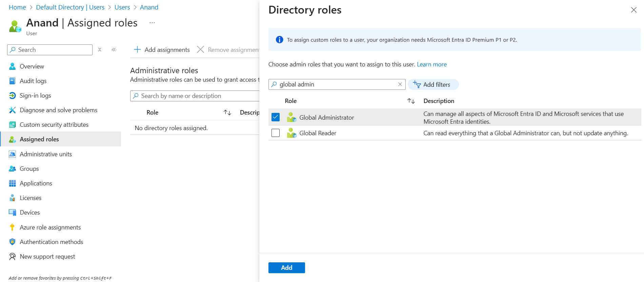Viewport: 644px width, 282px height.
Task: Click the Authentication methods shield icon
Action: coord(13,242)
